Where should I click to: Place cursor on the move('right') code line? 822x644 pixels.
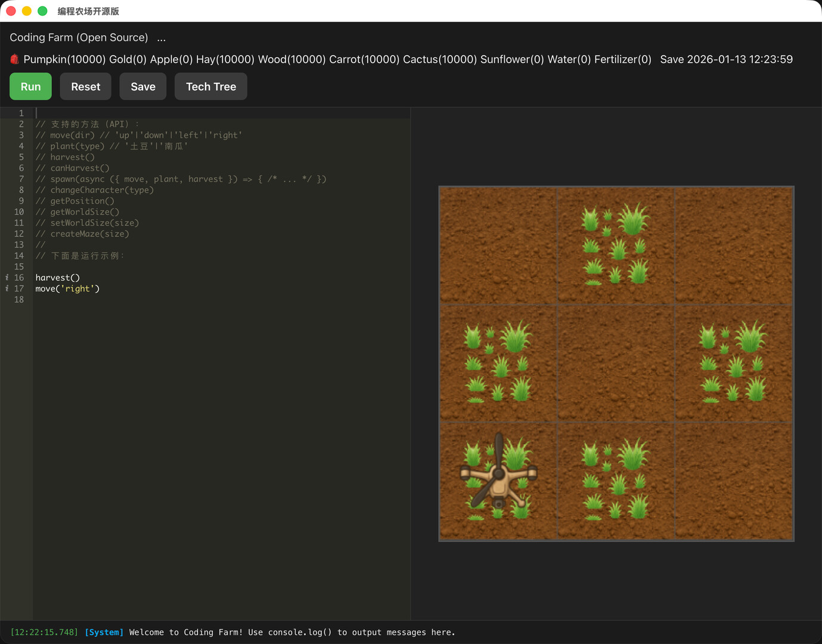pyautogui.click(x=67, y=289)
